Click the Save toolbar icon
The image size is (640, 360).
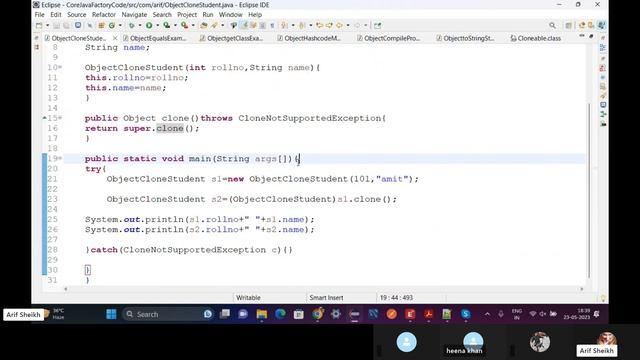[56, 25]
